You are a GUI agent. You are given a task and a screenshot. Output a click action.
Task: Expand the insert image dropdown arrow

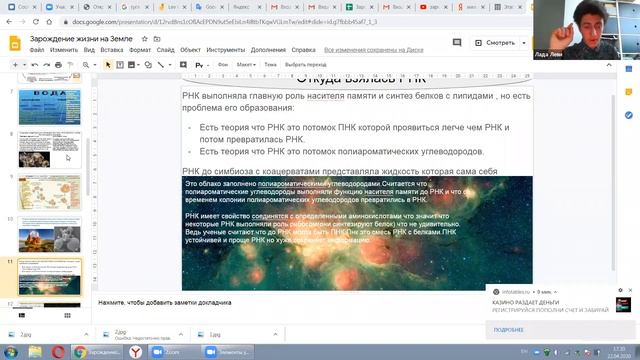click(x=138, y=65)
